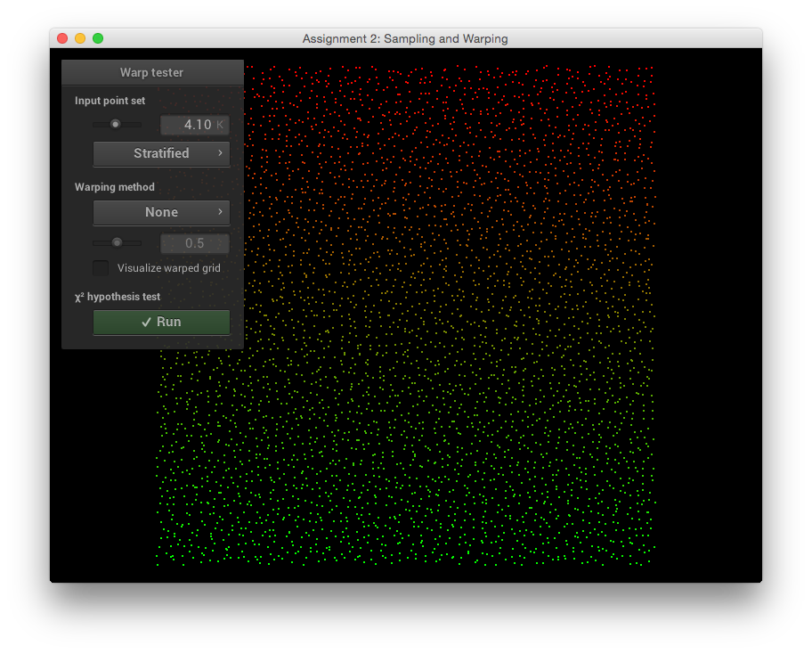Open the Stratified point set dropdown
The height and width of the screenshot is (654, 812).
161,153
